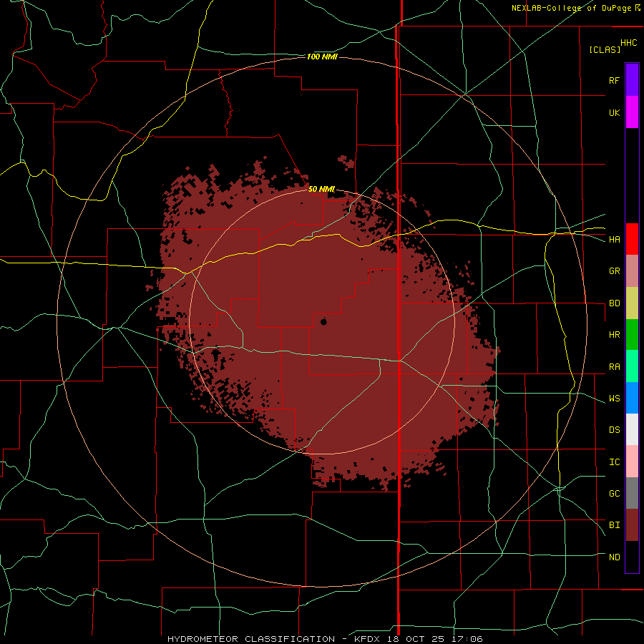
Task: Click the WS legend label
Action: 614,399
